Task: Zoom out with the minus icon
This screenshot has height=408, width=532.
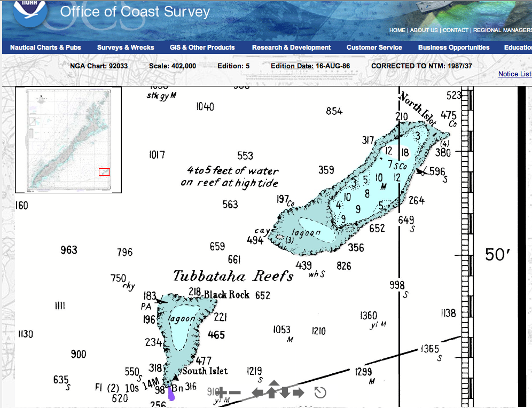Action: (234, 394)
